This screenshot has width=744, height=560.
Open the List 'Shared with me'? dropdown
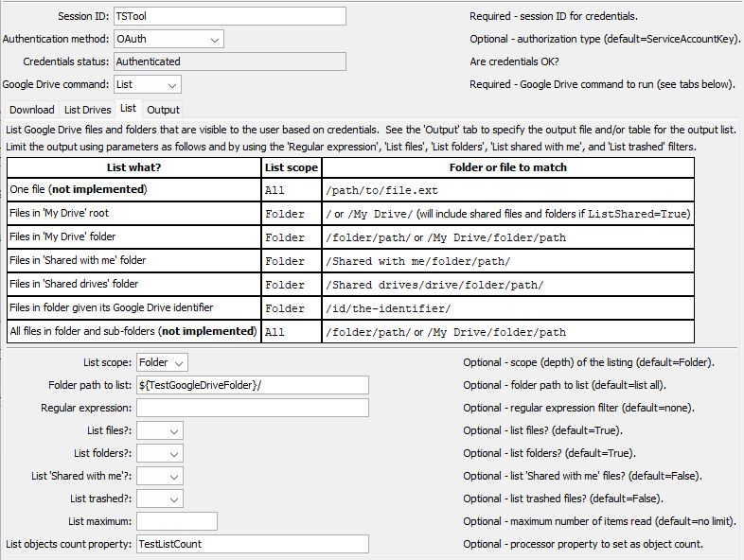[x=159, y=477]
